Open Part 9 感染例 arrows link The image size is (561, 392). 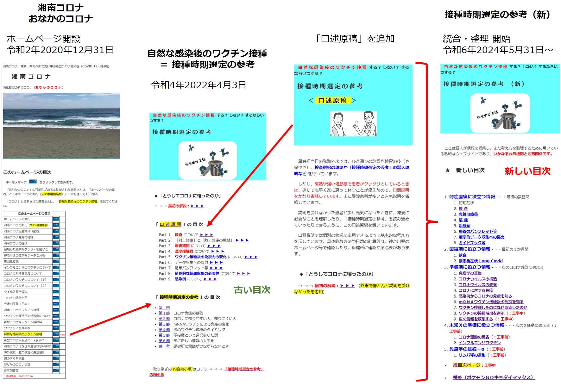coord(210,279)
